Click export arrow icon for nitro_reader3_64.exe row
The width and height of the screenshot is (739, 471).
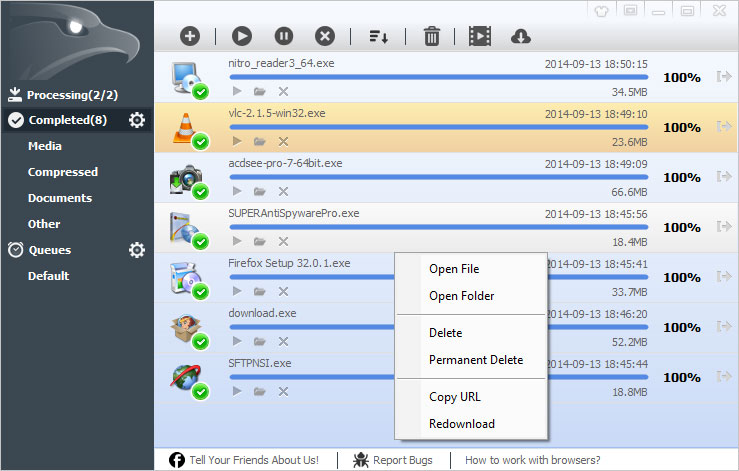click(724, 76)
